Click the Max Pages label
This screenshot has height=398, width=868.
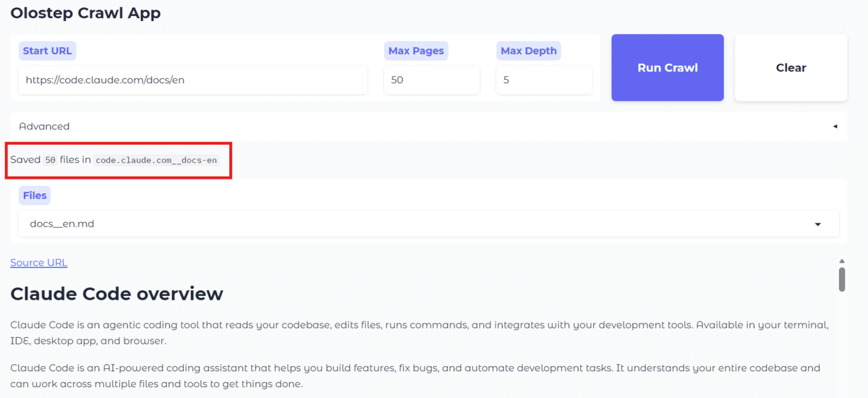pyautogui.click(x=416, y=51)
